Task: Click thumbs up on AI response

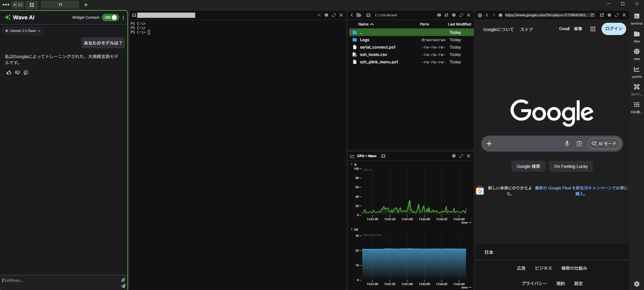Action: pyautogui.click(x=9, y=73)
